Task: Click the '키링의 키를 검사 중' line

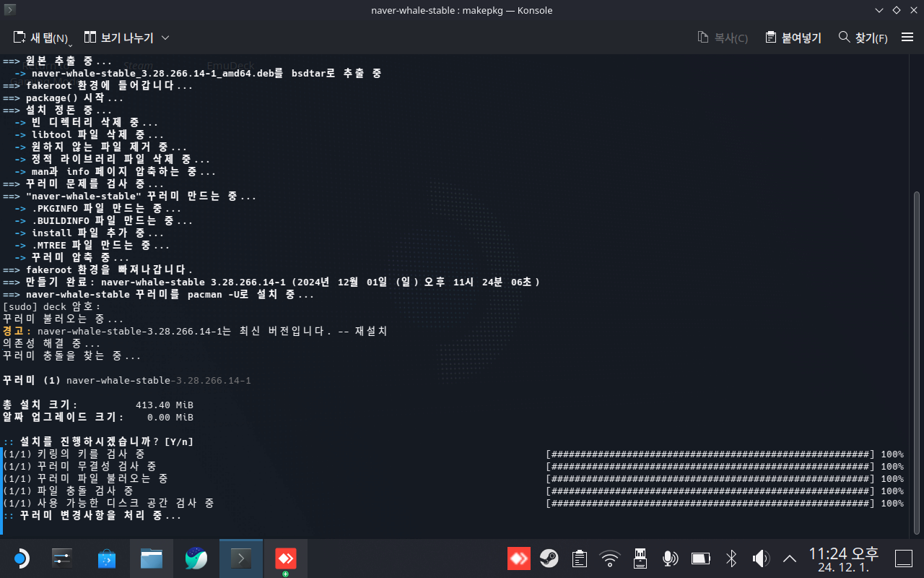Action: tap(74, 454)
